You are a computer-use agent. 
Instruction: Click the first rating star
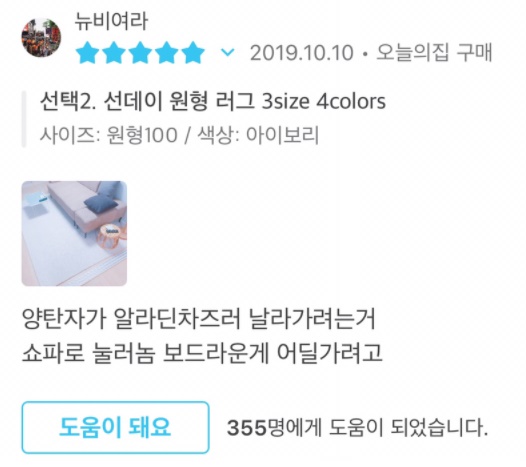[87, 53]
